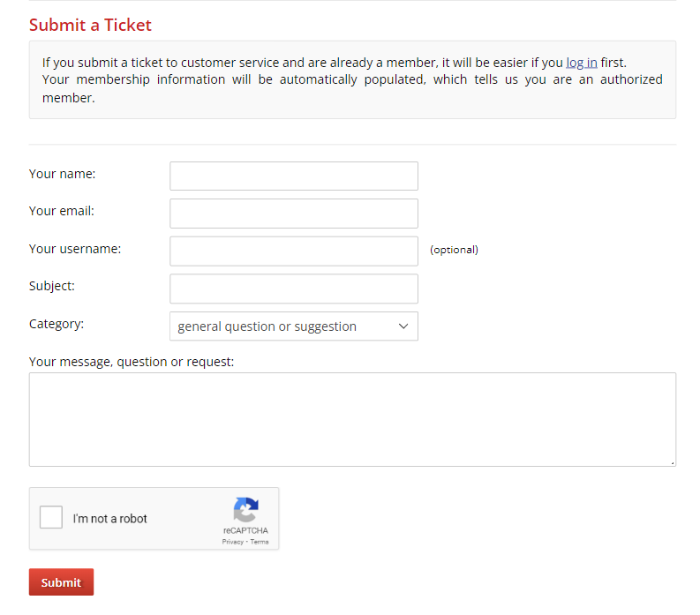Screen dimensions: 700x615
Task: Click the reCAPTCHA logo icon
Action: (245, 510)
